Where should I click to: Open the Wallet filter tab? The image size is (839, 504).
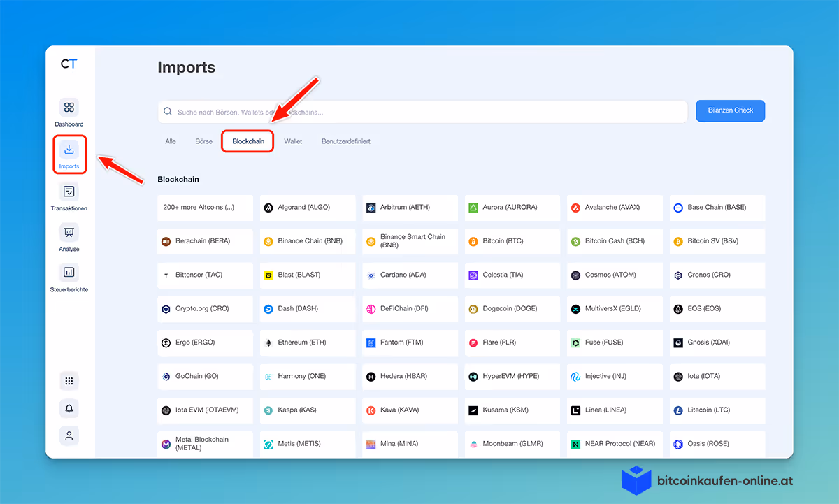point(293,141)
